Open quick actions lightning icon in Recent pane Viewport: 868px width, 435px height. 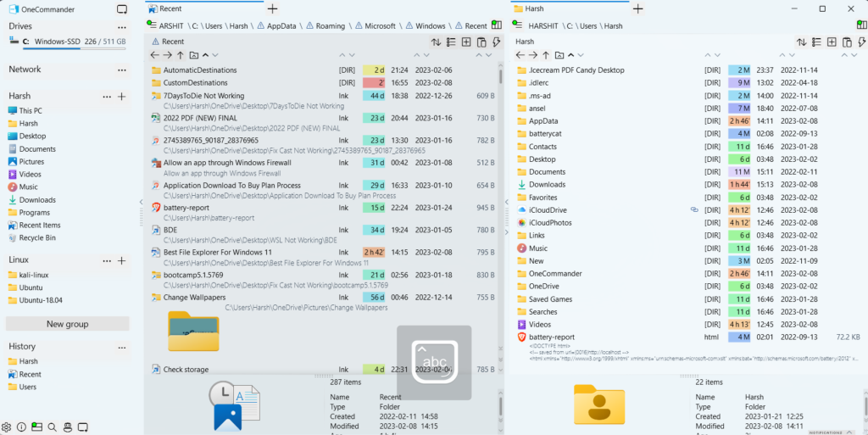click(496, 42)
